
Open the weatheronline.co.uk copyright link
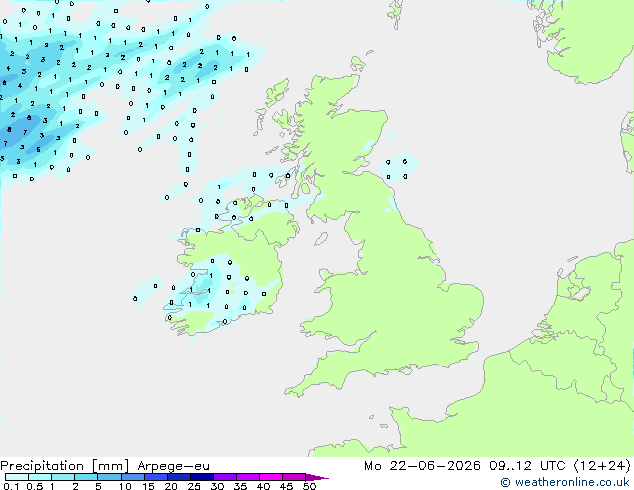coord(565,482)
